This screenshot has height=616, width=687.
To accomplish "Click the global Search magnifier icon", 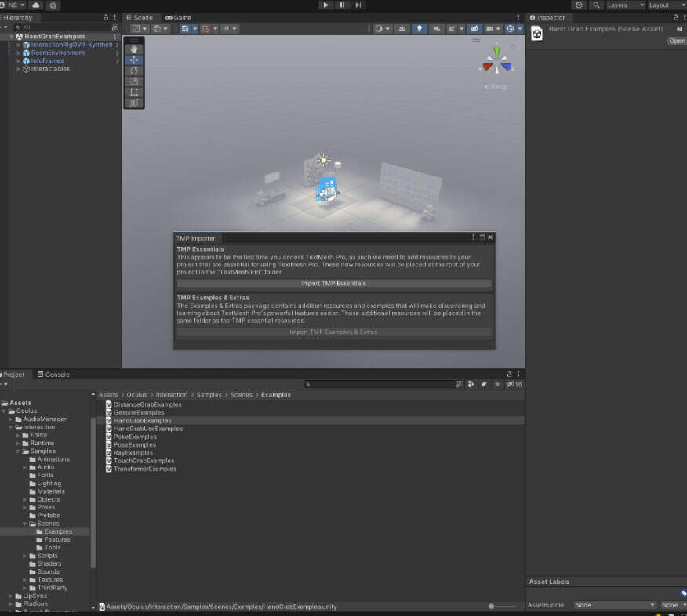I will pos(597,5).
